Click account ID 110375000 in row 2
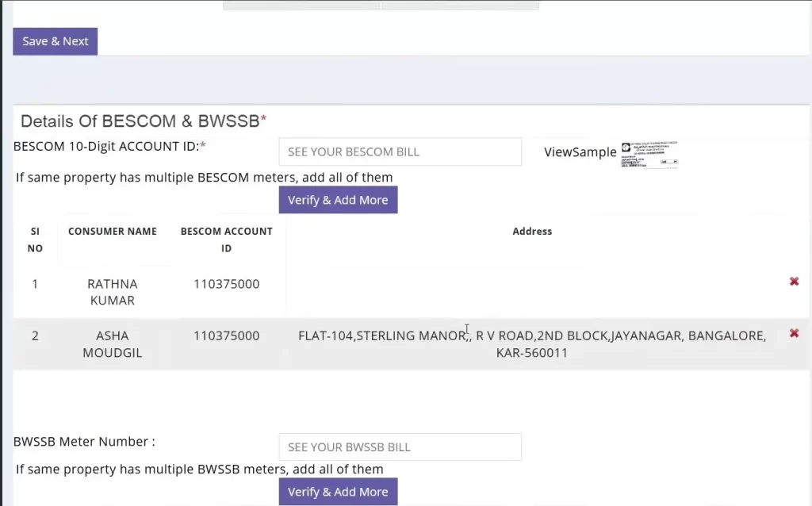This screenshot has height=506, width=812. (226, 335)
